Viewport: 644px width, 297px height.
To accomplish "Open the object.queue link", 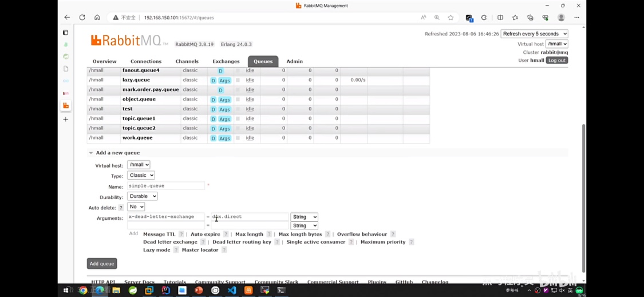I will click(139, 99).
